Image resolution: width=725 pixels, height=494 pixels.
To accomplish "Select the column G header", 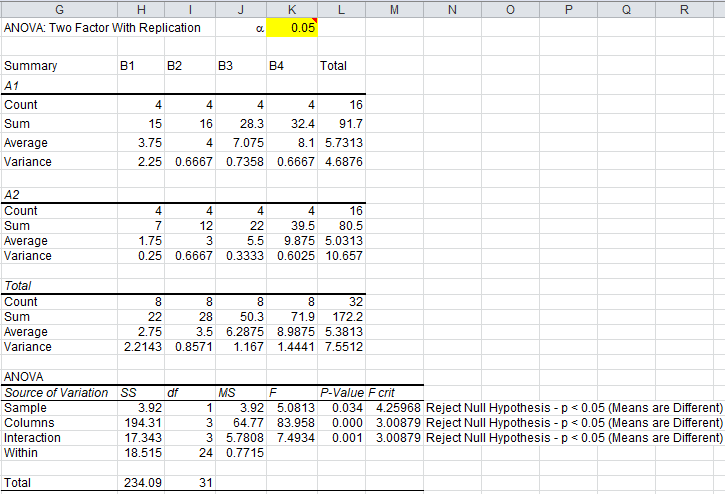I will (x=58, y=9).
